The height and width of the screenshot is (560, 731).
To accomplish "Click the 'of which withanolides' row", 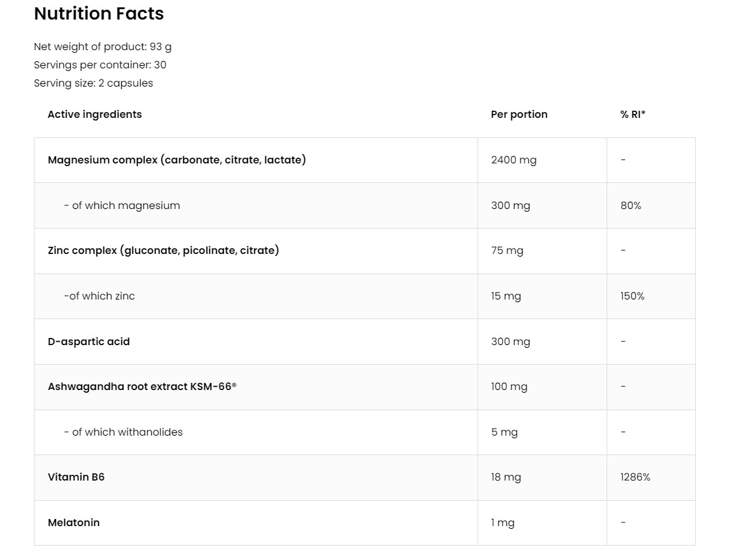I will 123,432.
